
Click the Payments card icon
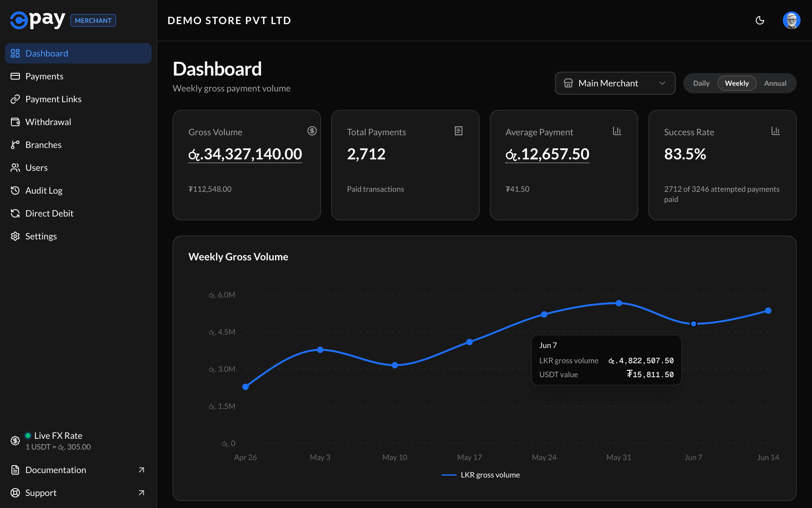click(15, 76)
